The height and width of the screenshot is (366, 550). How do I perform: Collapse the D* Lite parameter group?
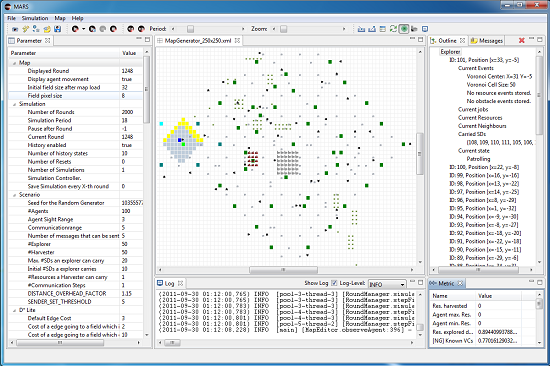click(15, 310)
